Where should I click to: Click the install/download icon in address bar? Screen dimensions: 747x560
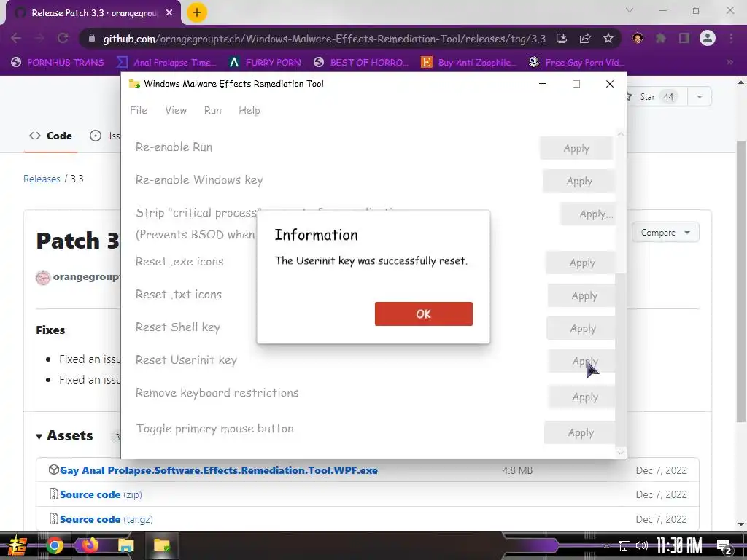coord(562,39)
